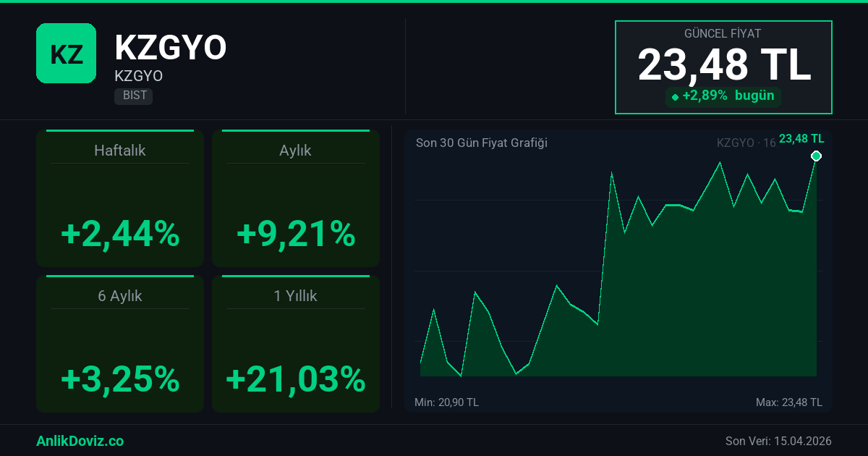Click the +9,21% monthly change value
The width and height of the screenshot is (868, 456).
pos(295,234)
